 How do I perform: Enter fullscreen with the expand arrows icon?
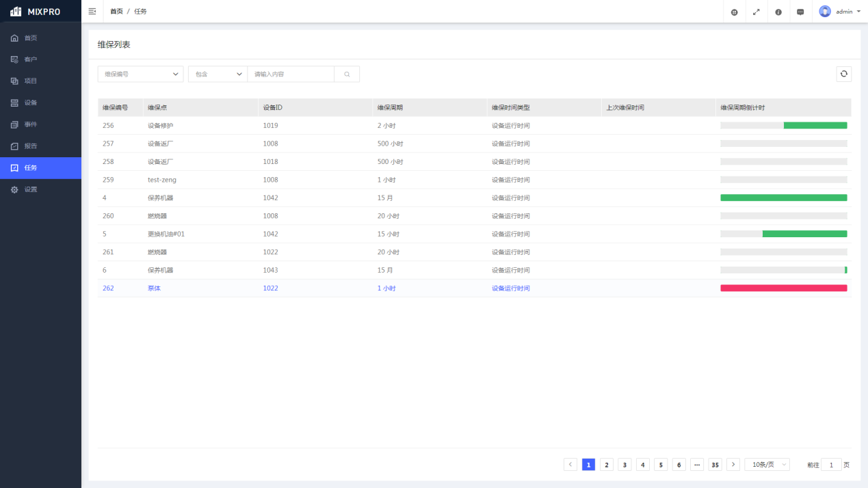click(756, 12)
